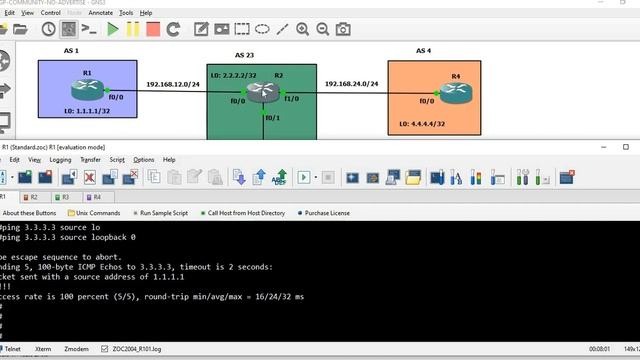This screenshot has height=360, width=640.
Task: Open ZOC Options menu
Action: click(x=144, y=160)
